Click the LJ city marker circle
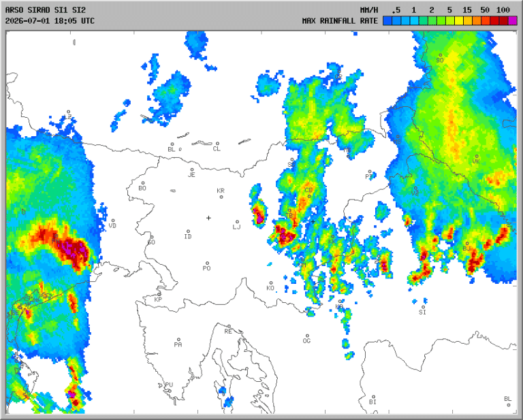This screenshot has width=523, height=420. pyautogui.click(x=237, y=222)
